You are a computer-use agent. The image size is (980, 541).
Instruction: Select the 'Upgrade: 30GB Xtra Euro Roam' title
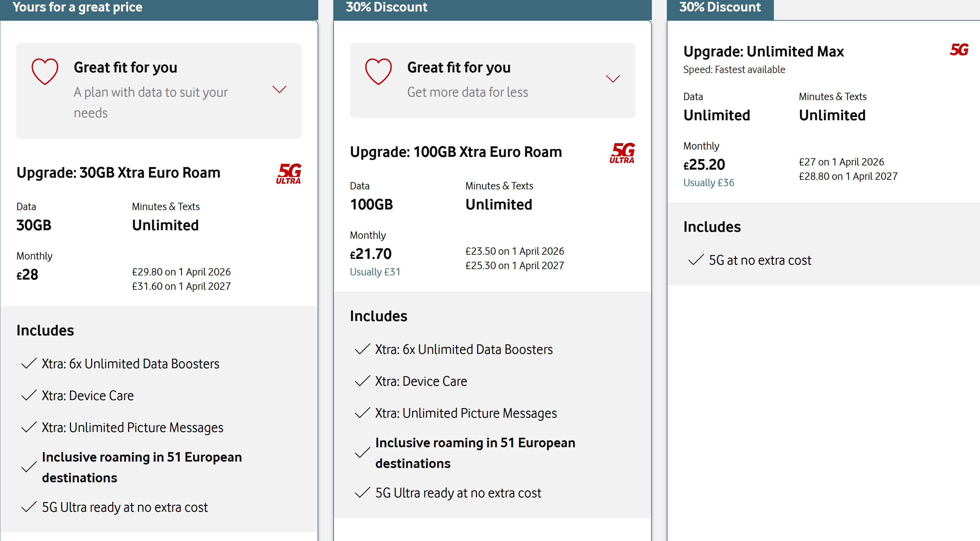[118, 173]
